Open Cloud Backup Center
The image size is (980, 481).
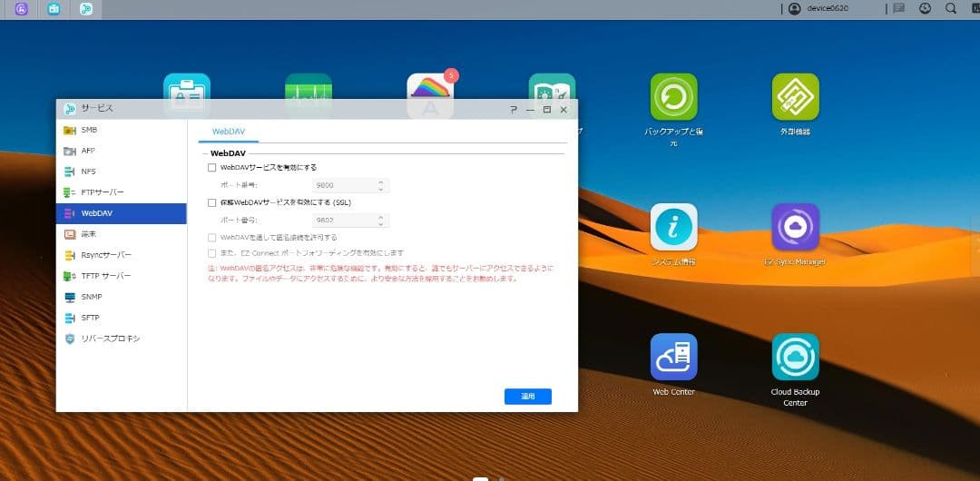click(x=795, y=357)
